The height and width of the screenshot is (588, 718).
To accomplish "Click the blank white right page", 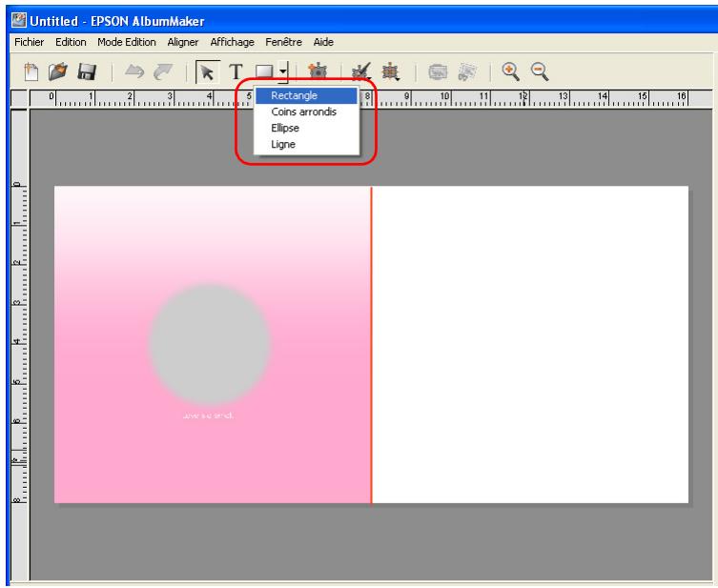I will 530,344.
